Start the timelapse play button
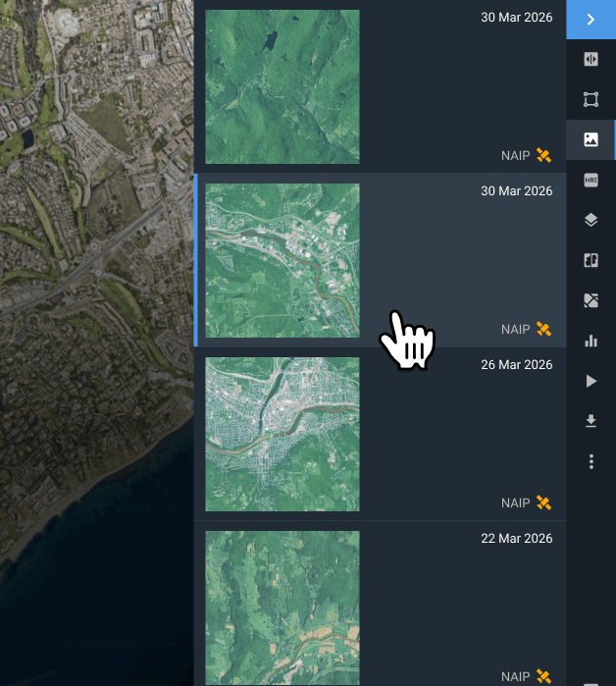The image size is (616, 686). tap(590, 381)
